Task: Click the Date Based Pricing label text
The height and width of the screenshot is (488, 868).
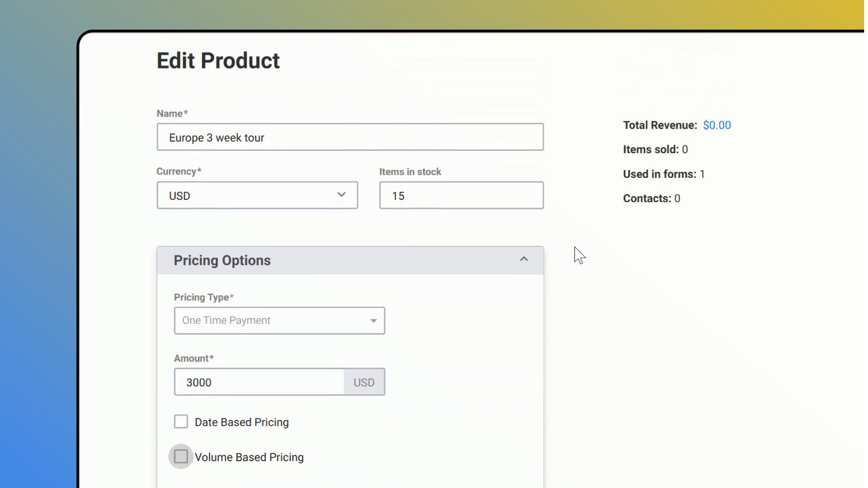Action: click(241, 422)
